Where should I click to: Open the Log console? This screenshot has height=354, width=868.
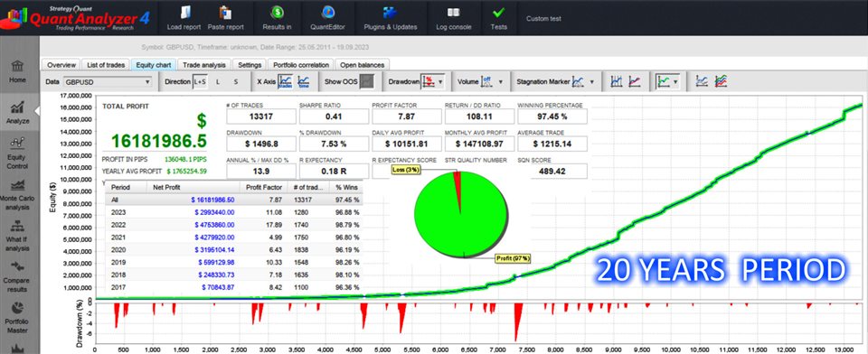coord(453,18)
